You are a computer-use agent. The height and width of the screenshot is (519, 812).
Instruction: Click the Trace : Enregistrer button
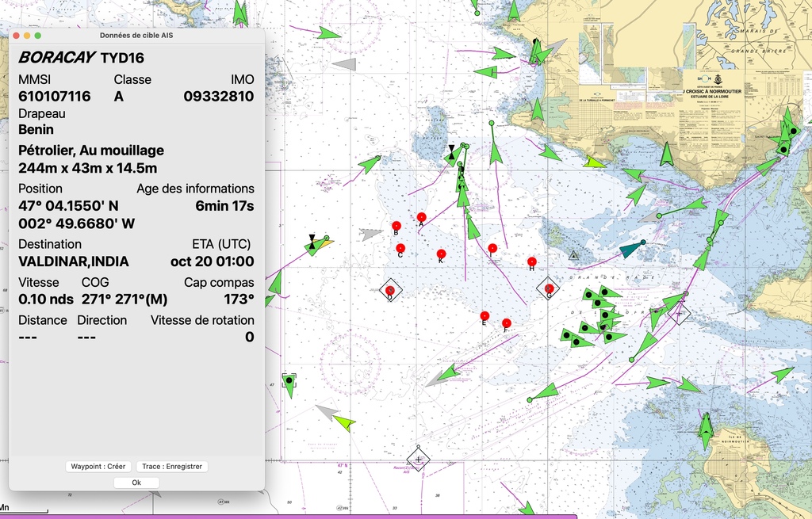click(172, 467)
